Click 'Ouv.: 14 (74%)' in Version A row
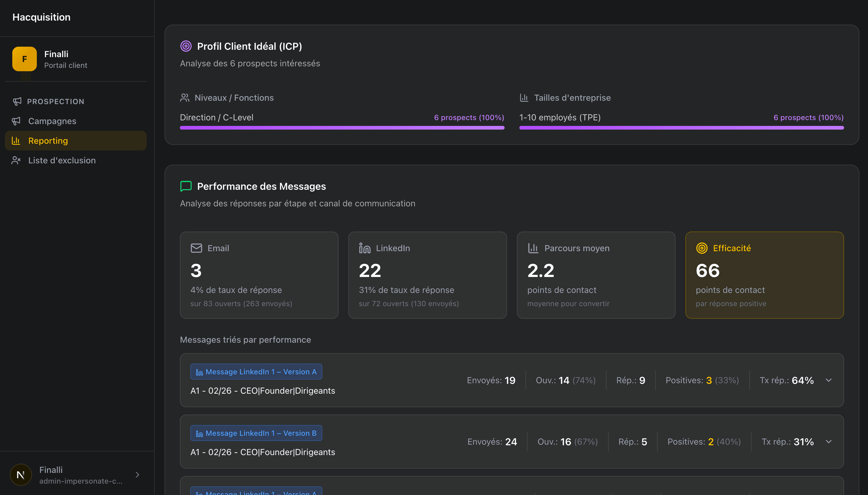 point(566,380)
